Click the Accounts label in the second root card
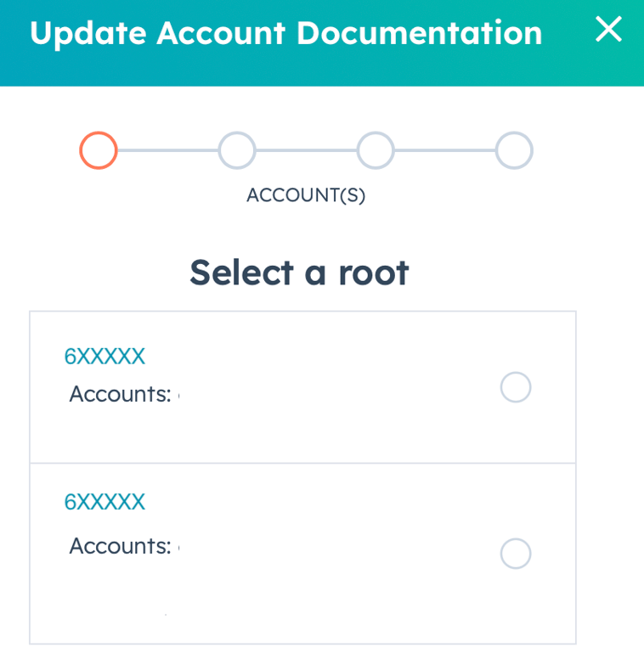The width and height of the screenshot is (644, 664). click(120, 546)
